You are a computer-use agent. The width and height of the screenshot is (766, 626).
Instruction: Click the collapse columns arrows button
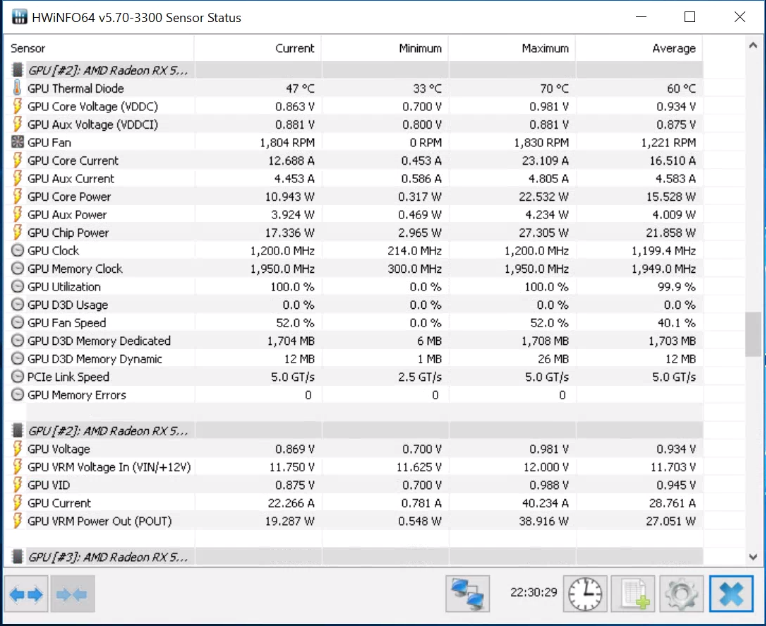[72, 594]
